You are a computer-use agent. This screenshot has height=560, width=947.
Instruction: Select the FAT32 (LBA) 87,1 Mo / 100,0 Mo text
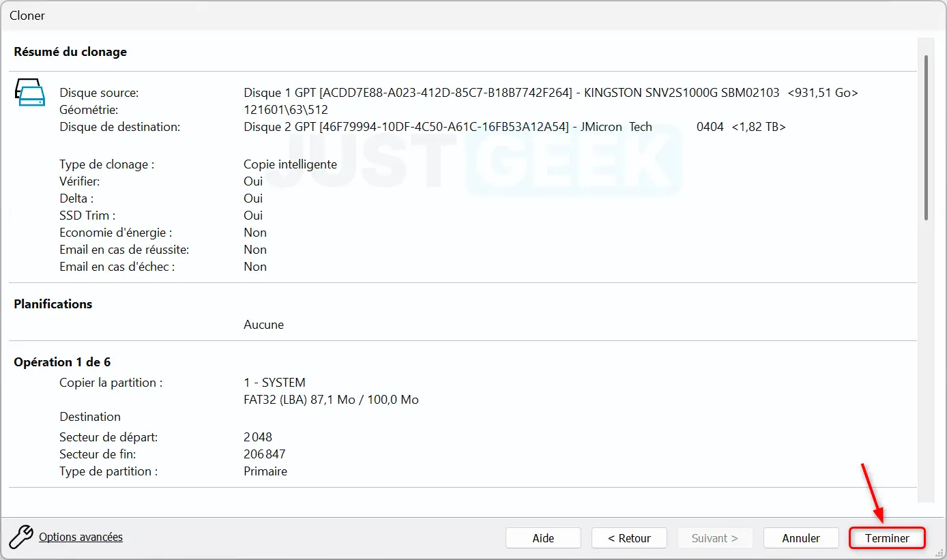(331, 400)
